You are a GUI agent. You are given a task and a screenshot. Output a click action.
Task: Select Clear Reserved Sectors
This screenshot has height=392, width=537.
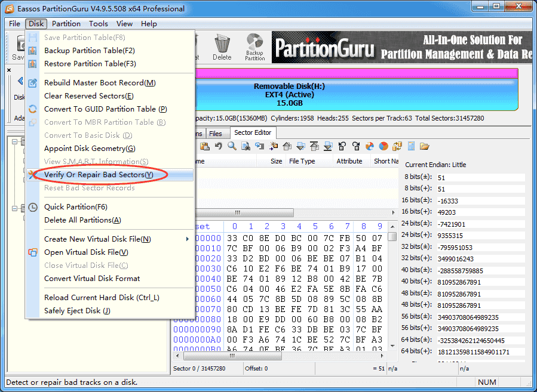(x=110, y=96)
